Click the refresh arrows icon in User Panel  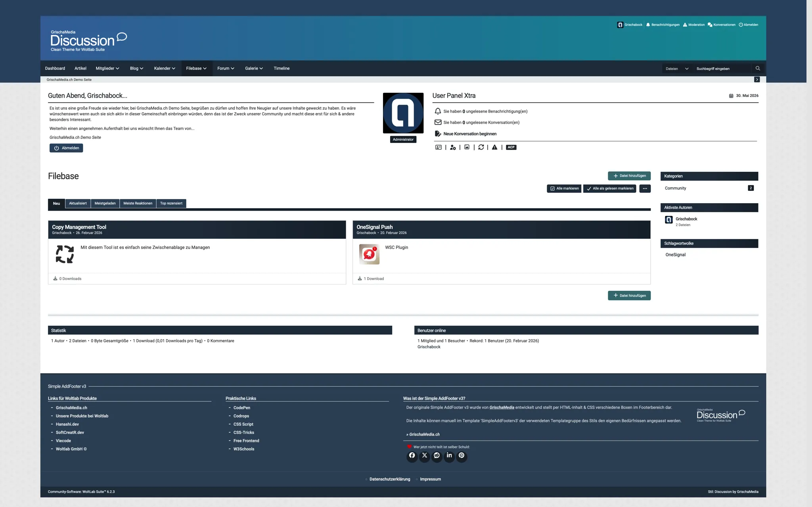[481, 147]
